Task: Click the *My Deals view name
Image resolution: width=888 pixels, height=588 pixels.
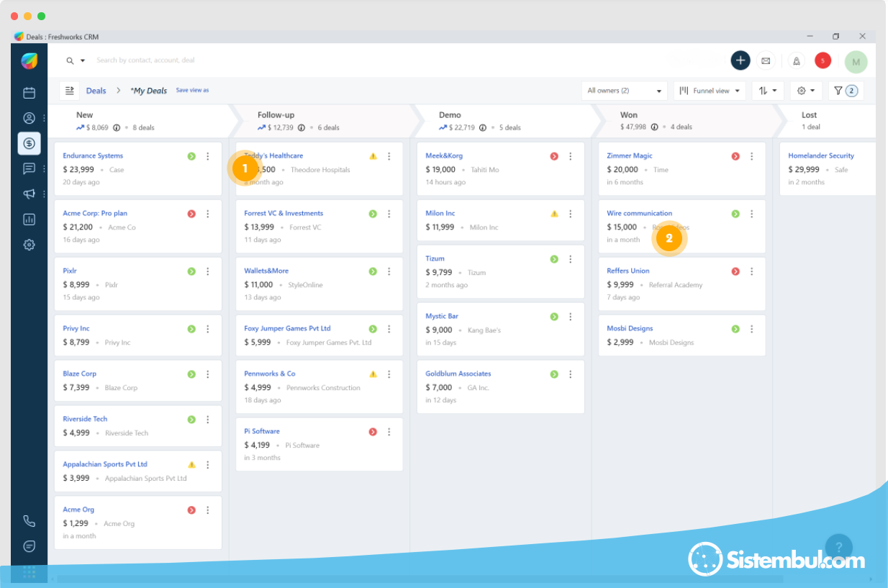Action: pyautogui.click(x=148, y=91)
